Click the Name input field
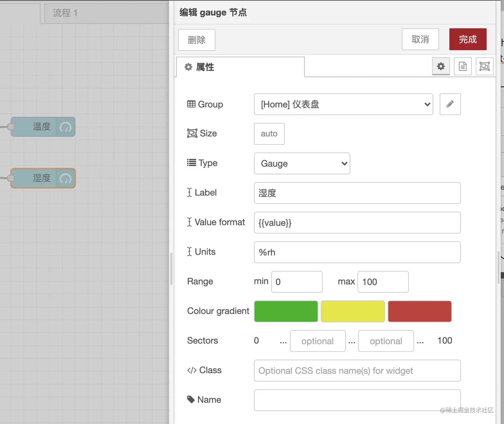This screenshot has height=424, width=504. pyautogui.click(x=357, y=400)
